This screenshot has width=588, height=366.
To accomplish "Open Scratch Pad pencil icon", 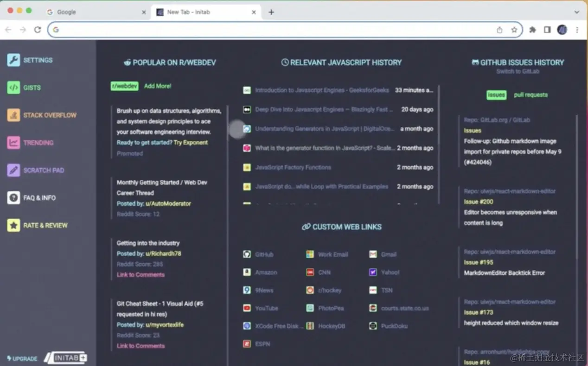I will point(13,170).
